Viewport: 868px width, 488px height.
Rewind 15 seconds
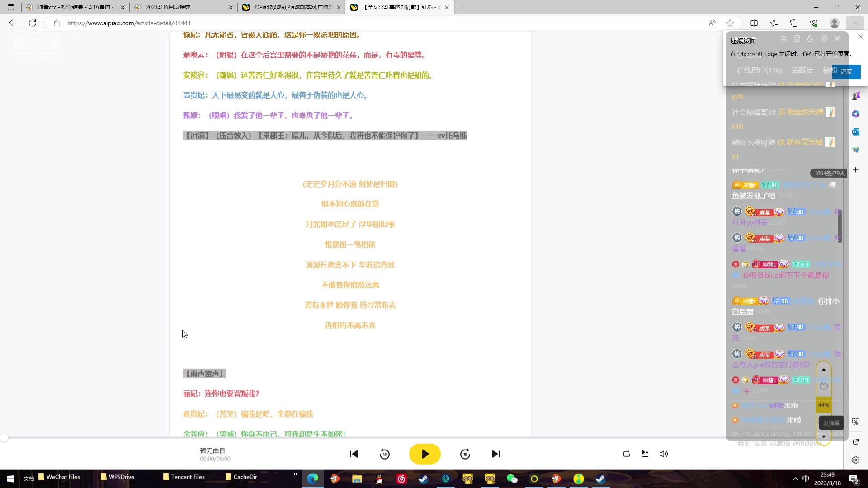(x=385, y=454)
